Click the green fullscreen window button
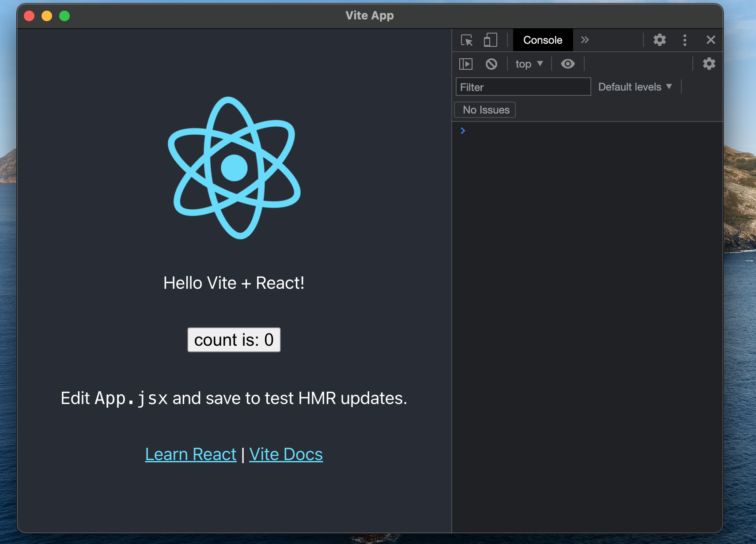The image size is (756, 544). click(x=64, y=16)
